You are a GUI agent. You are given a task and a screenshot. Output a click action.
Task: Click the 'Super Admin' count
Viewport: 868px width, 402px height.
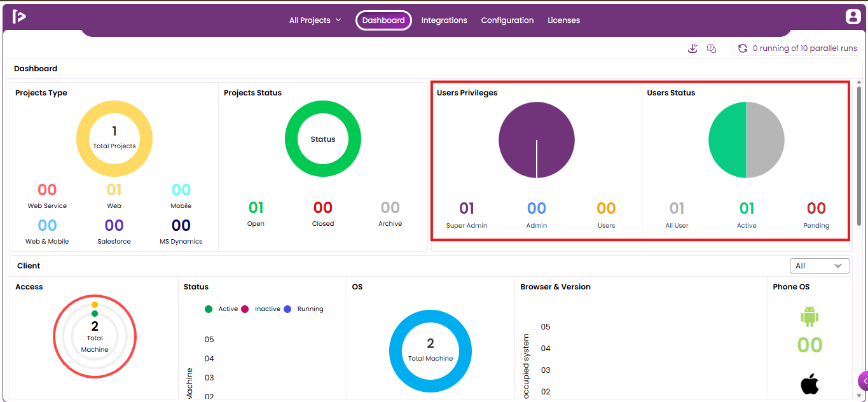tap(467, 208)
